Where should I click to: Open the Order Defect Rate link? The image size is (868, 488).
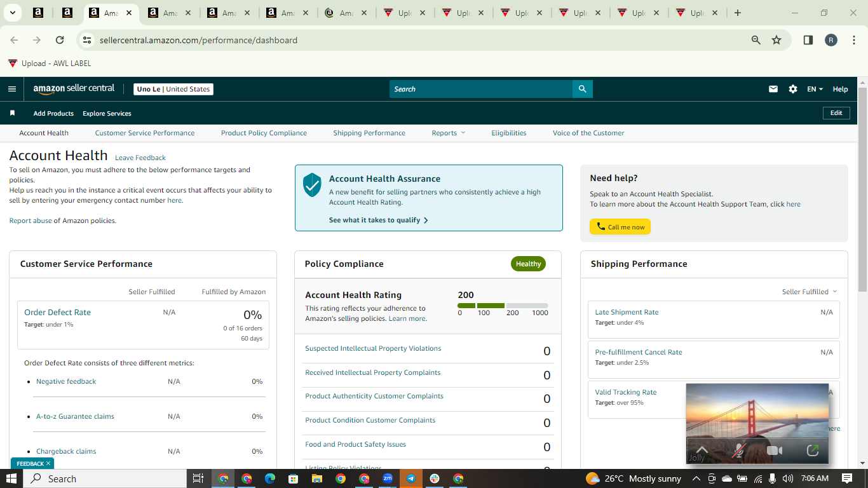pos(57,312)
